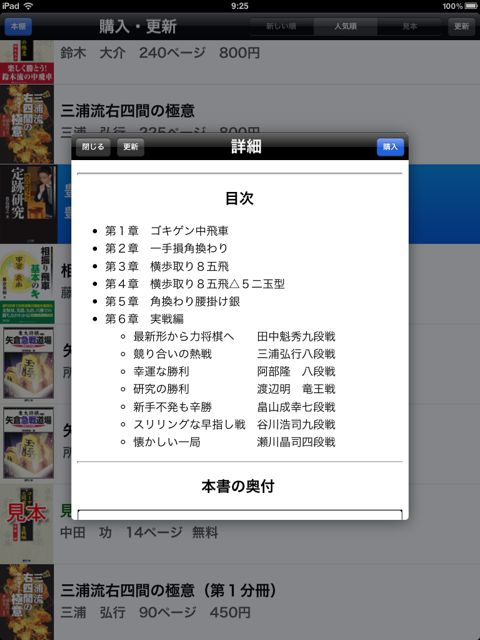Go back to 本棚 bookshelf

18,27
